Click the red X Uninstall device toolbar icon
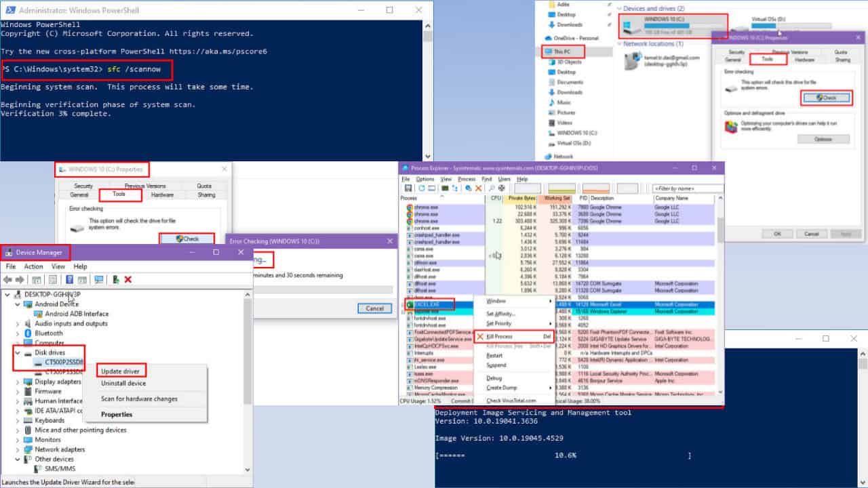Image resolution: width=868 pixels, height=488 pixels. (128, 279)
